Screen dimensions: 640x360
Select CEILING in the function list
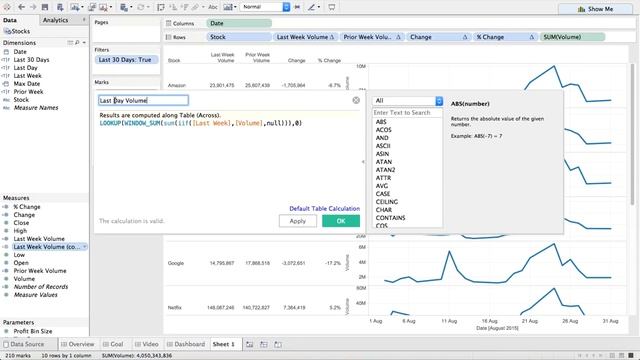[x=387, y=202]
